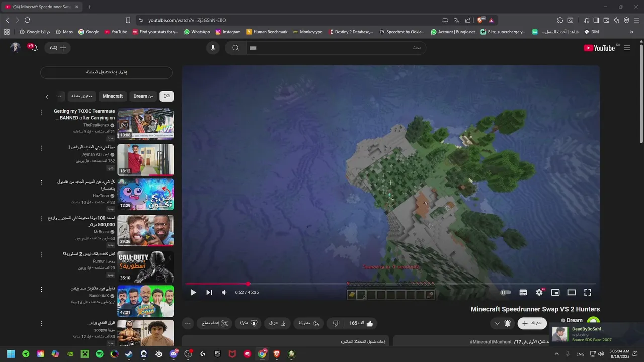Viewport: 644px width, 362px height.
Task: Click the Clip scissors button
Action: 215,323
